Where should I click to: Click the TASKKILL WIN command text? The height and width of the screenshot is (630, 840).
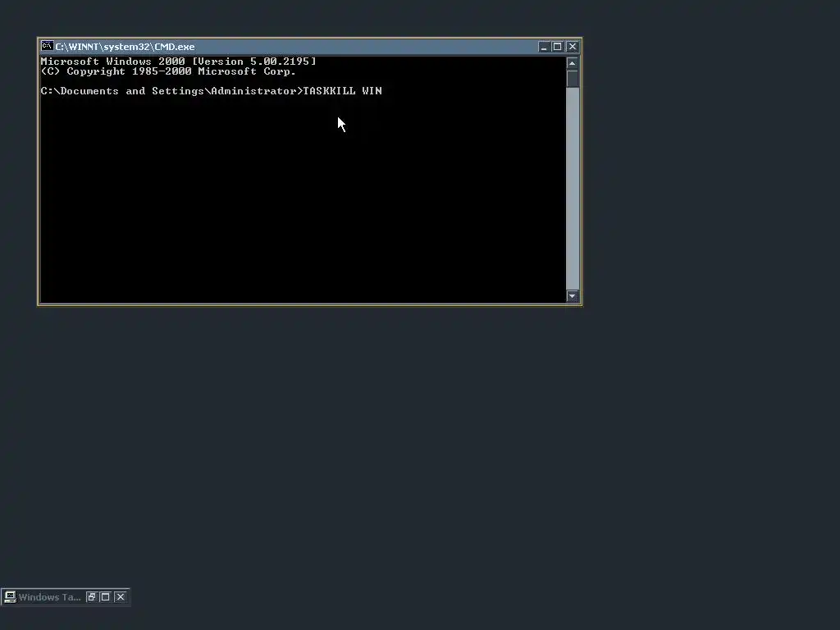click(x=342, y=90)
